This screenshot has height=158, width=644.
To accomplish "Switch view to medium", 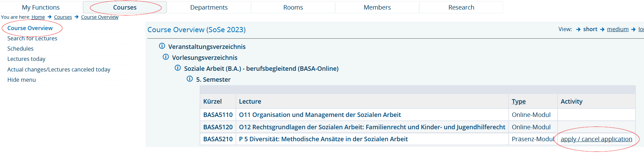I will (x=618, y=29).
